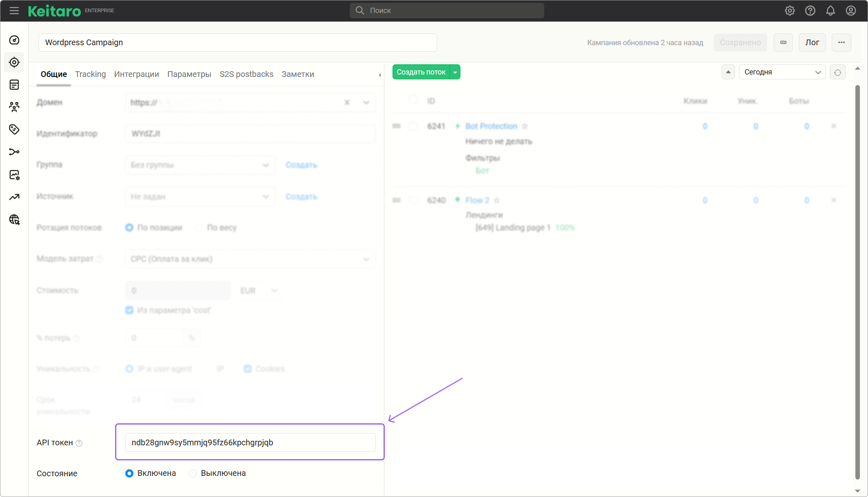Select the Выключена state radio button
868x497 pixels.
point(193,473)
